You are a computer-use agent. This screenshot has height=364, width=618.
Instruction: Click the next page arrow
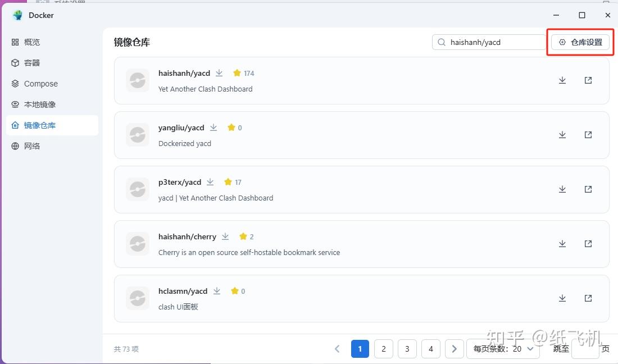tap(454, 348)
